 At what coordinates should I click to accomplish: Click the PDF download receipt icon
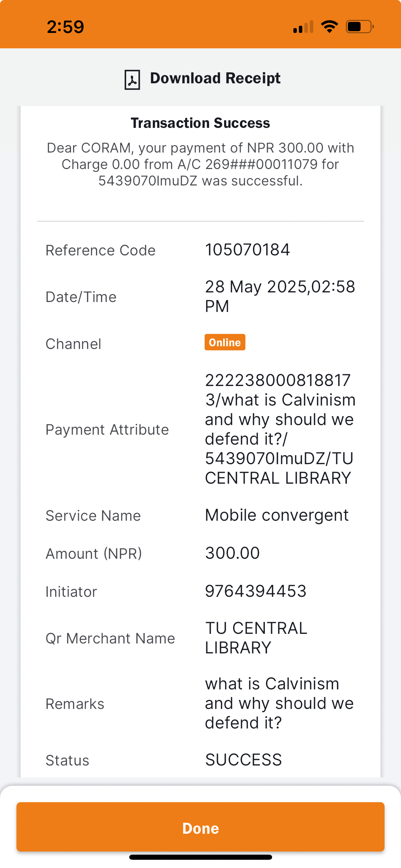click(x=132, y=80)
